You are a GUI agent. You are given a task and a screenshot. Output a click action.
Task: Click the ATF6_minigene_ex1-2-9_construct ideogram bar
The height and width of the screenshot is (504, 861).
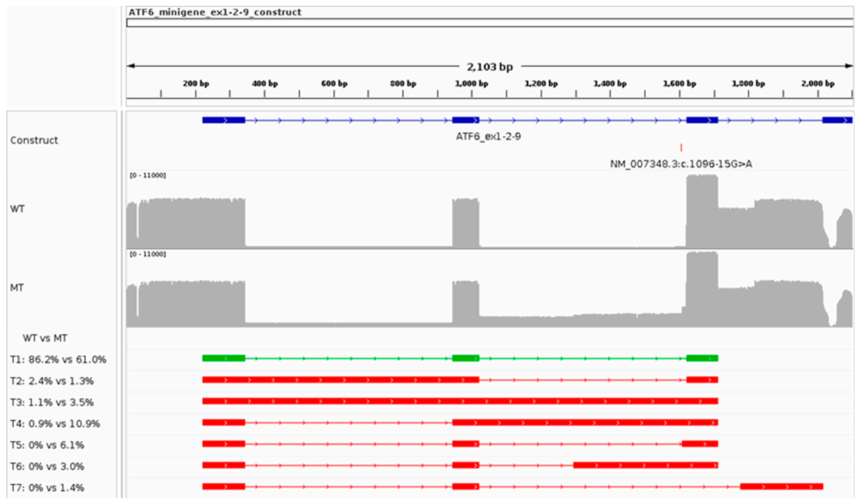tap(490, 23)
